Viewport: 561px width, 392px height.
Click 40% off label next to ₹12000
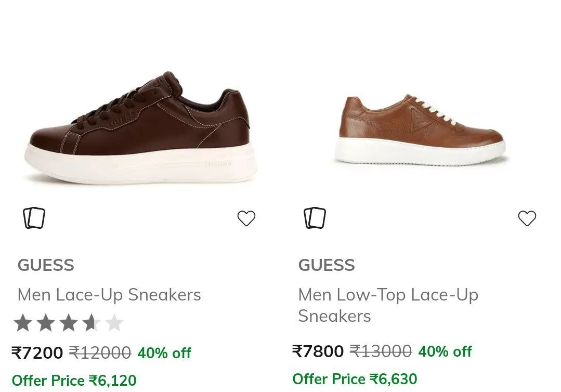(164, 353)
